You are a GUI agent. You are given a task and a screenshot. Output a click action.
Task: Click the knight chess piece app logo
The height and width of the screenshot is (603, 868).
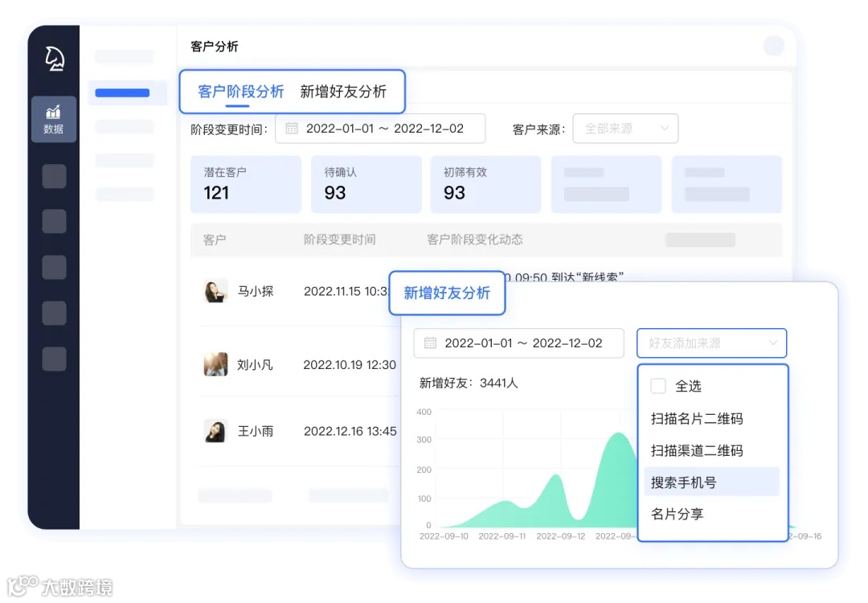click(53, 57)
